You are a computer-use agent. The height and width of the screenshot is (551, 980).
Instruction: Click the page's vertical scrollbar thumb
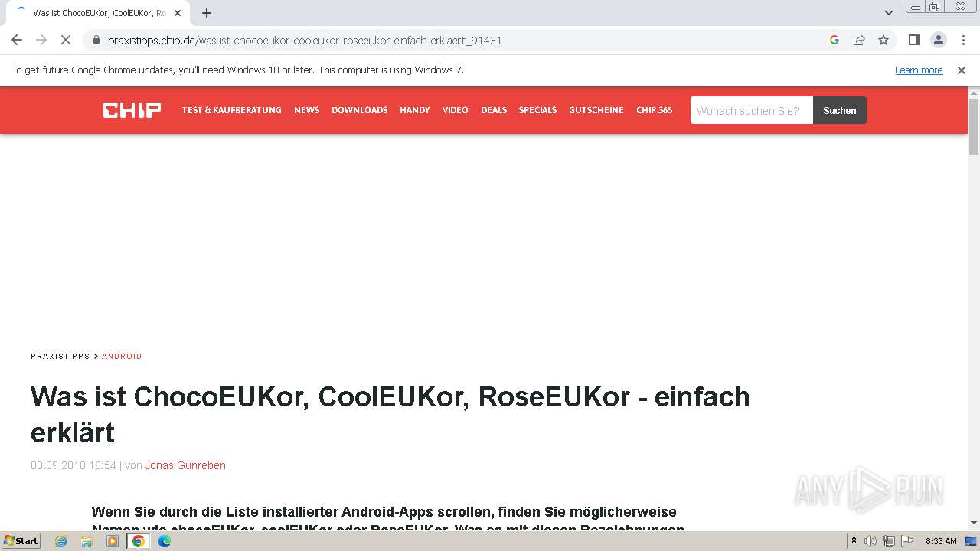(x=974, y=126)
